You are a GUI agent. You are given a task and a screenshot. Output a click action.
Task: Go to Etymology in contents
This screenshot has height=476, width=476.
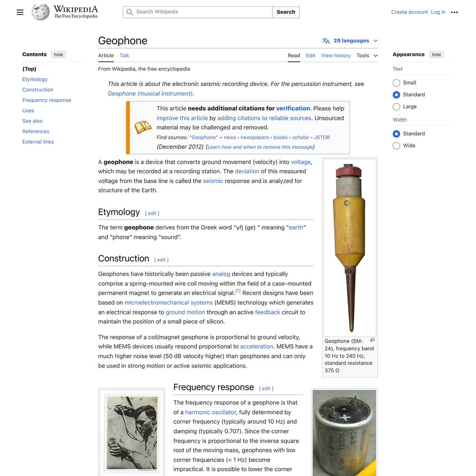[35, 79]
